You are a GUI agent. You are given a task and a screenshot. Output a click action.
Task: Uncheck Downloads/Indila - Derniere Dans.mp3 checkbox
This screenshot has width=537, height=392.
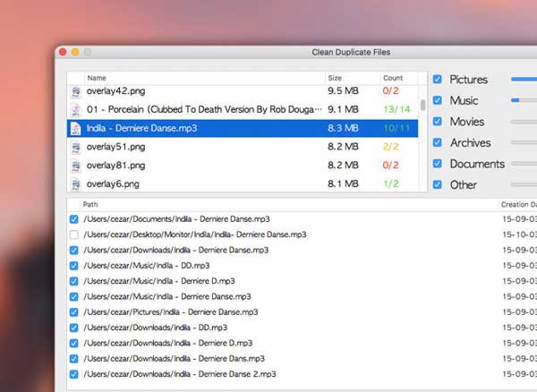coord(73,359)
